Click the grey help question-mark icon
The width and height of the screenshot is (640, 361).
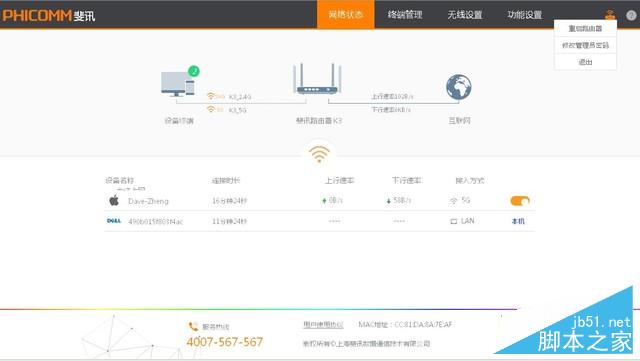pos(631,15)
